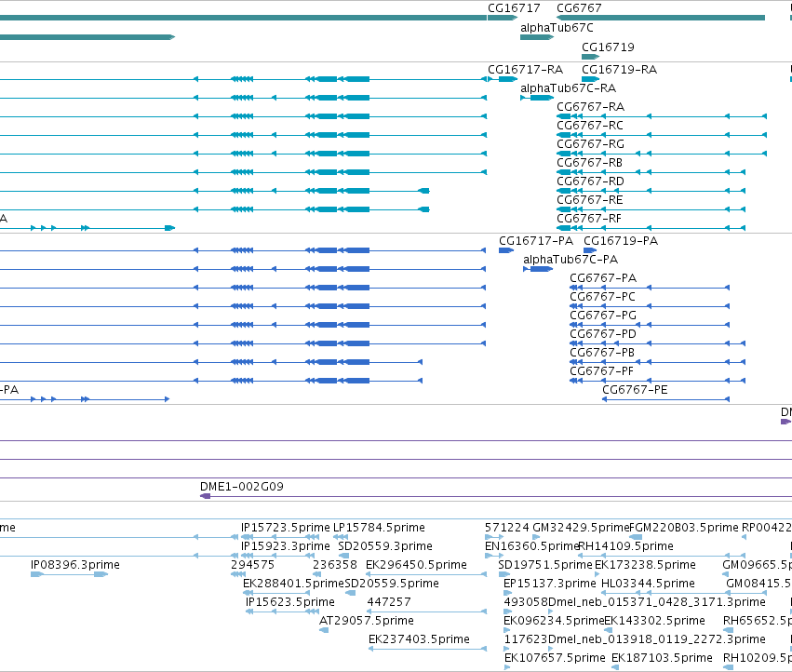Click transcript CG6767-RG
This screenshot has width=792, height=672.
click(x=590, y=144)
